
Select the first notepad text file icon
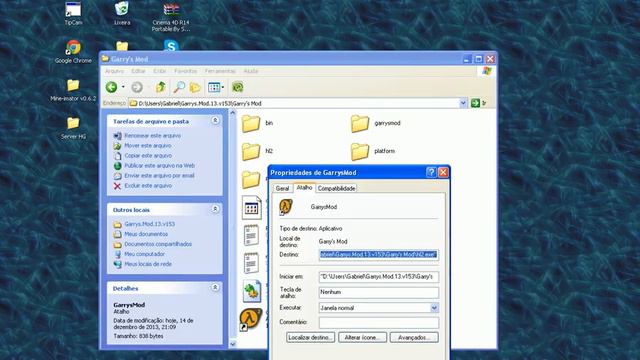pyautogui.click(x=251, y=235)
